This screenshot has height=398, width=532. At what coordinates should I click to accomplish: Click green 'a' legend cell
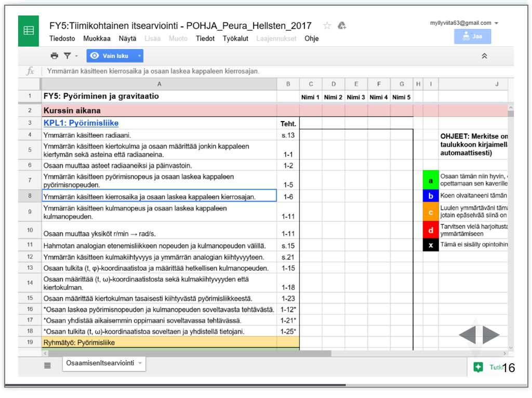pos(431,180)
